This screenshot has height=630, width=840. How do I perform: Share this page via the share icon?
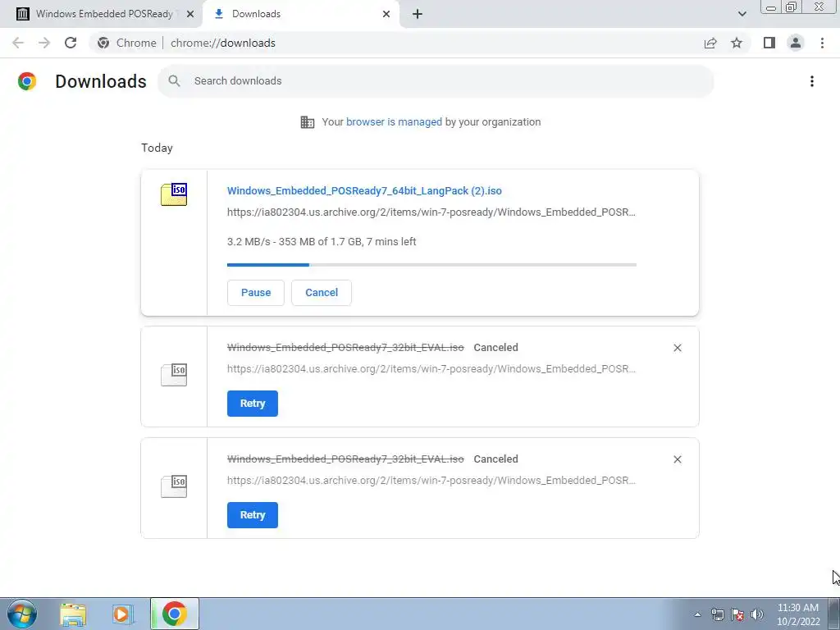click(x=710, y=43)
